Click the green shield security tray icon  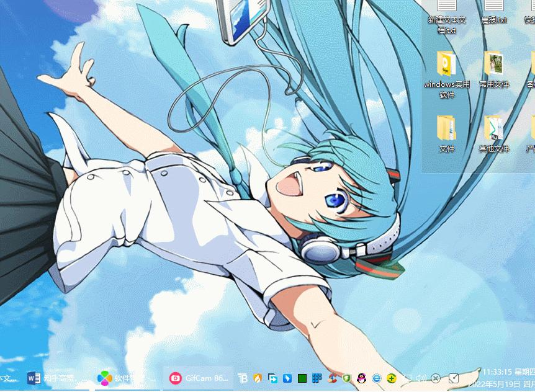(x=347, y=378)
